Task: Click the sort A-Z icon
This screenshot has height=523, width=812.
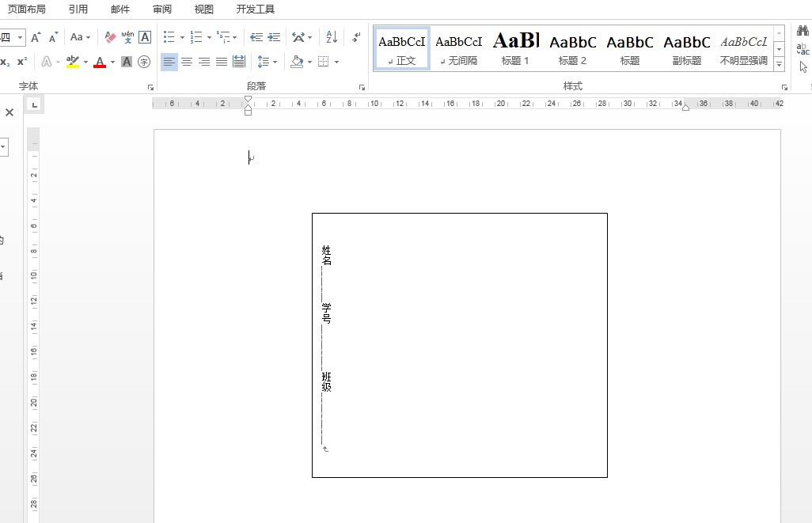Action: coord(332,37)
